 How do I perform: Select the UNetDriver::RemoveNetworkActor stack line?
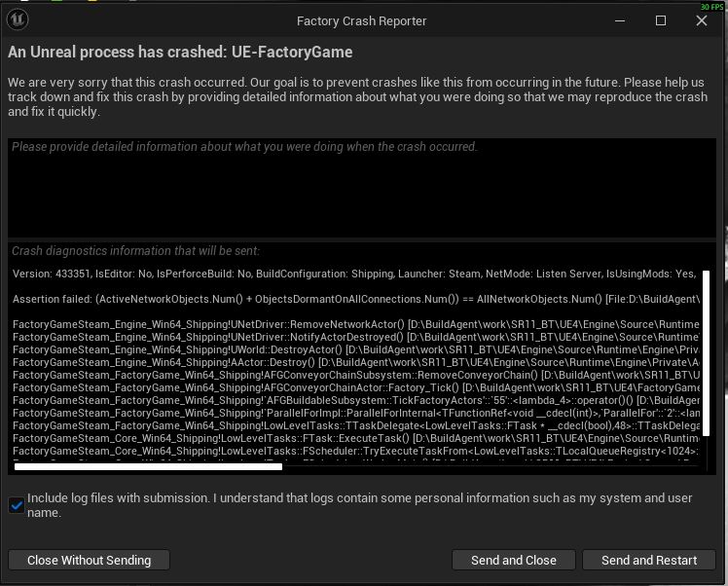355,324
